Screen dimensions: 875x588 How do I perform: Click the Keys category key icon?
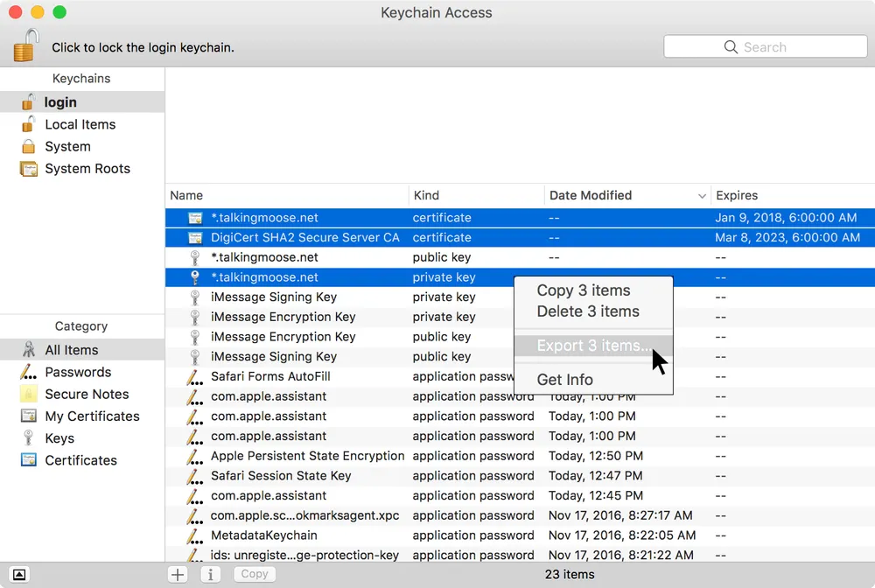pyautogui.click(x=28, y=437)
